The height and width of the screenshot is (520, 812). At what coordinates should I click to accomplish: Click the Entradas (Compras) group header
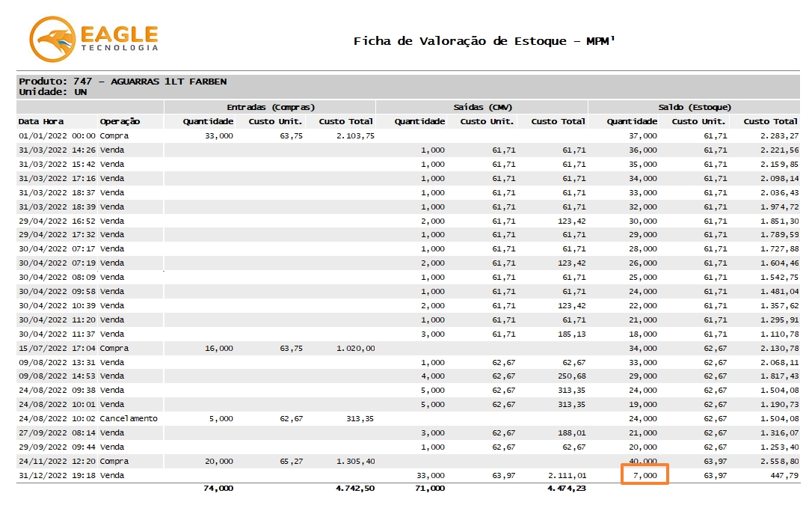[x=270, y=107]
